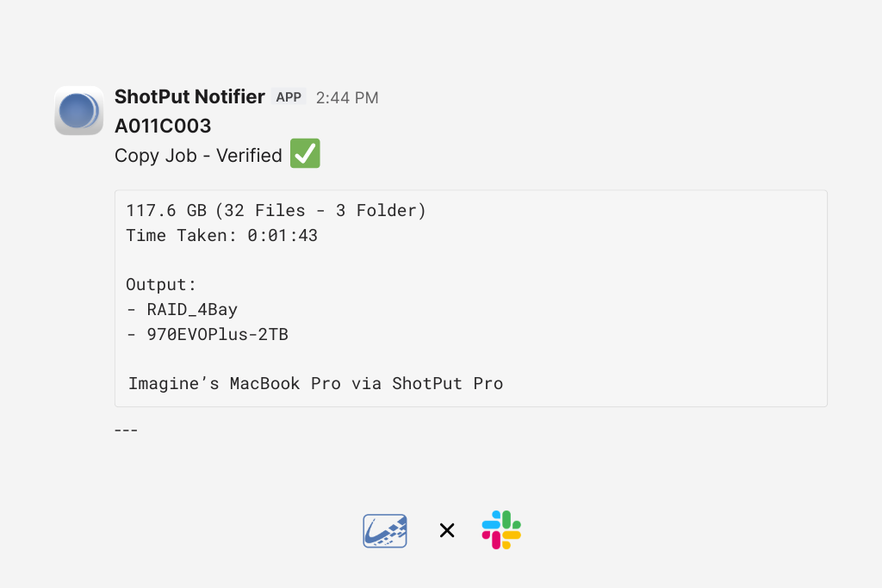
Task: Click the ShotPut Pro logo at bottom
Action: 385,531
